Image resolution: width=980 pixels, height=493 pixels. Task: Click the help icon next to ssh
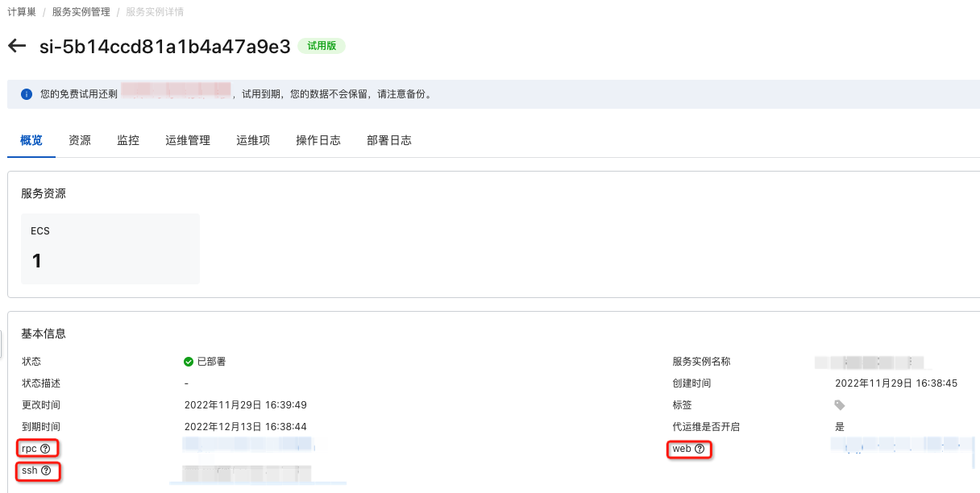coord(46,470)
